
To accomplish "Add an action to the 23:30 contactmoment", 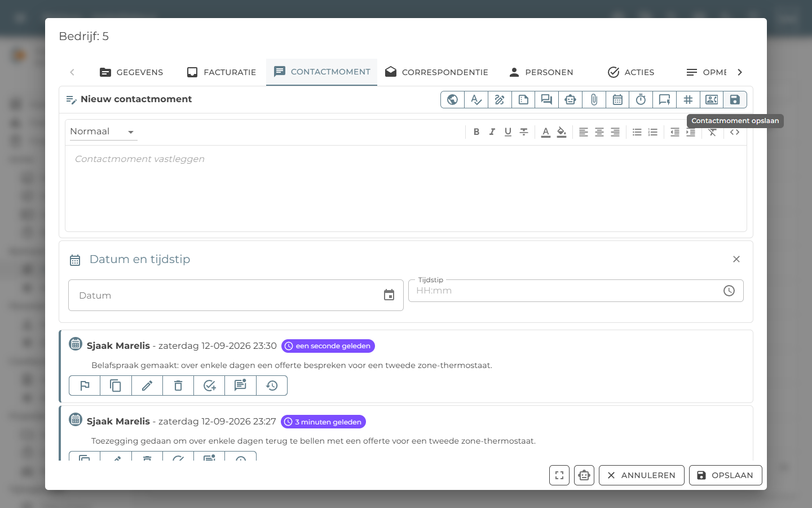I will click(209, 386).
